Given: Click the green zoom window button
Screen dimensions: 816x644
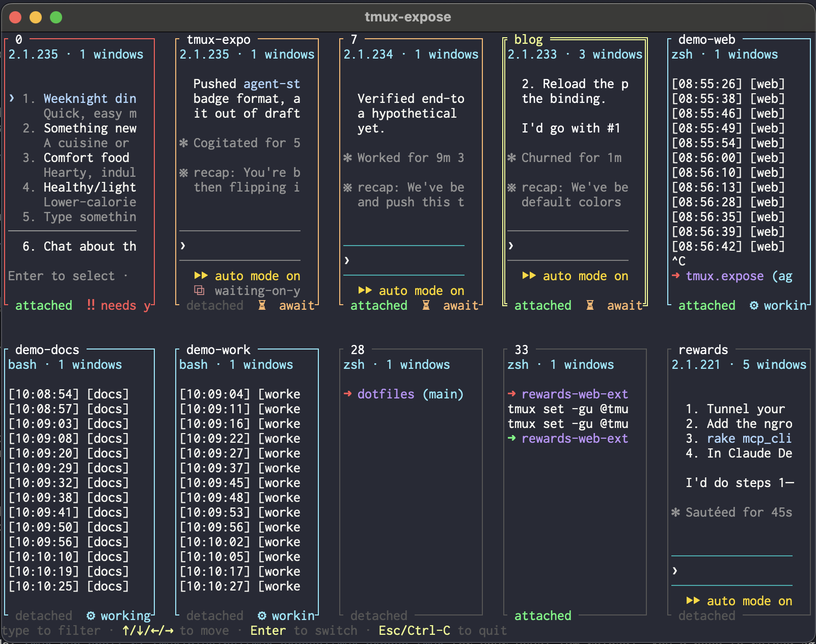Looking at the screenshot, I should (56, 17).
